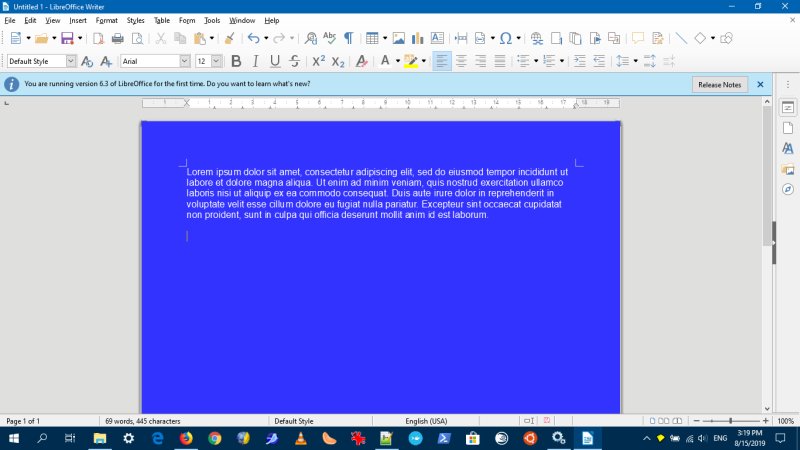The image size is (800, 450).
Task: Click Page 1 of 1 status field
Action: (x=23, y=421)
